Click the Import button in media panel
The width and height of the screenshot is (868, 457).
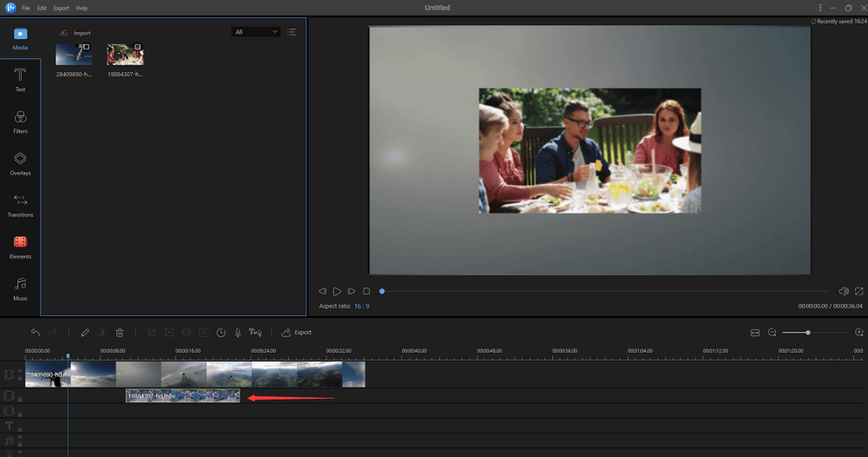tap(75, 33)
